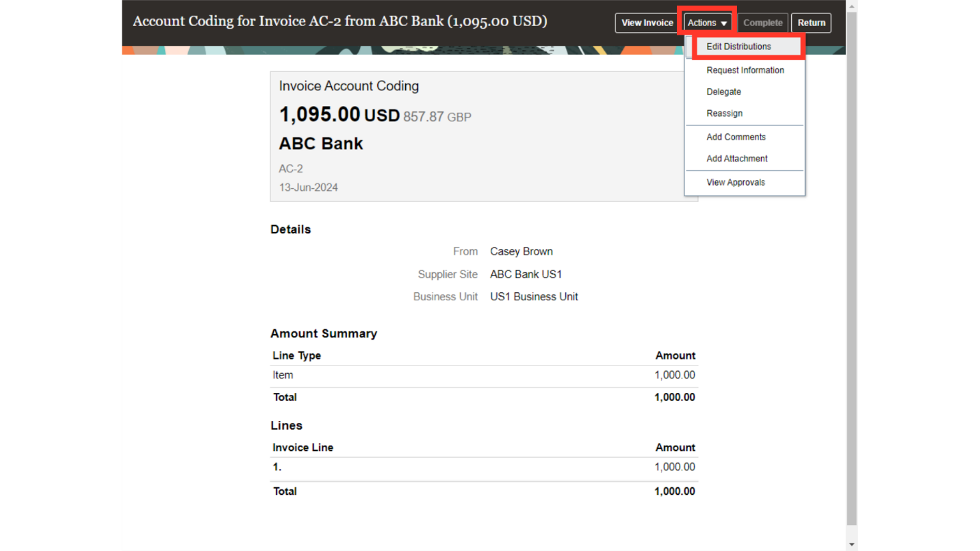
Task: Click invoice line number 1.
Action: click(x=277, y=467)
